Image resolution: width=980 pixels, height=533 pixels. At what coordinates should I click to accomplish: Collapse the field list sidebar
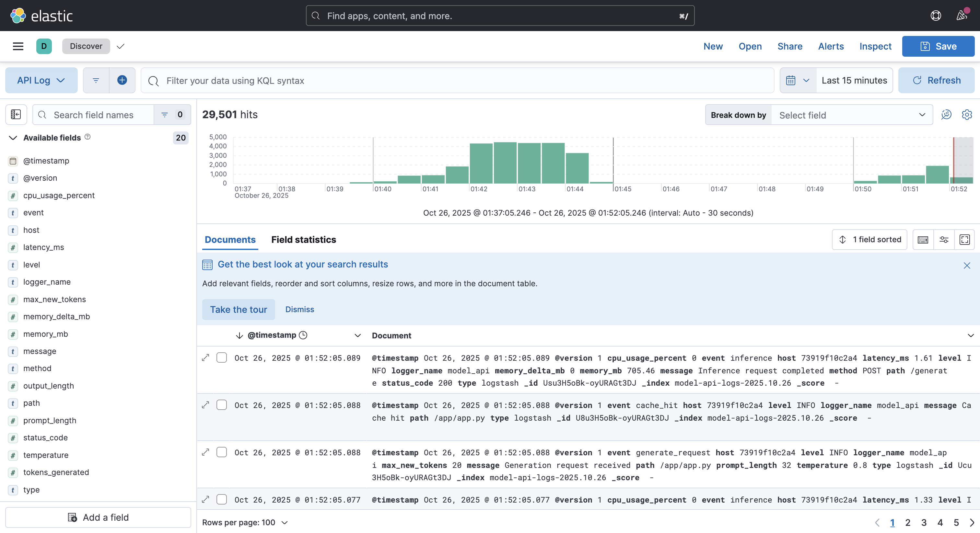[16, 114]
